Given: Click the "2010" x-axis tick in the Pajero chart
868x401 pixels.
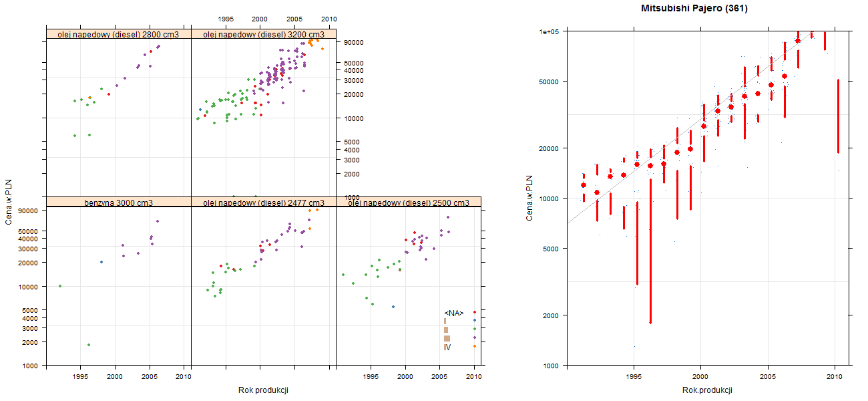Looking at the screenshot, I should click(x=835, y=377).
